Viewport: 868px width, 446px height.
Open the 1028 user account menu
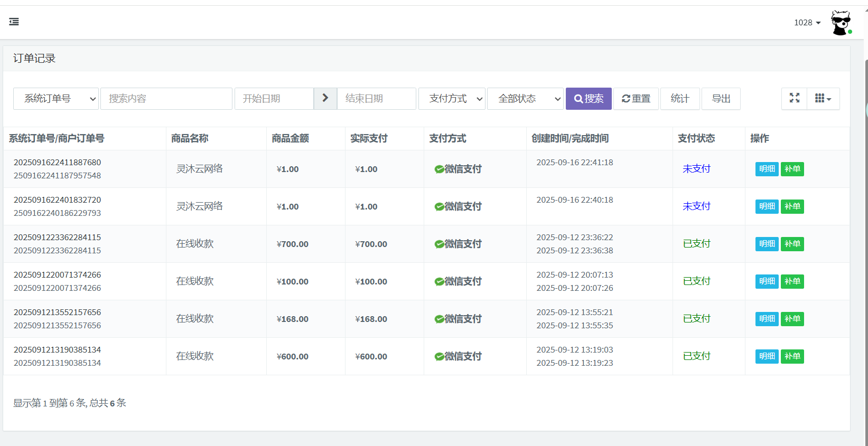click(x=807, y=23)
